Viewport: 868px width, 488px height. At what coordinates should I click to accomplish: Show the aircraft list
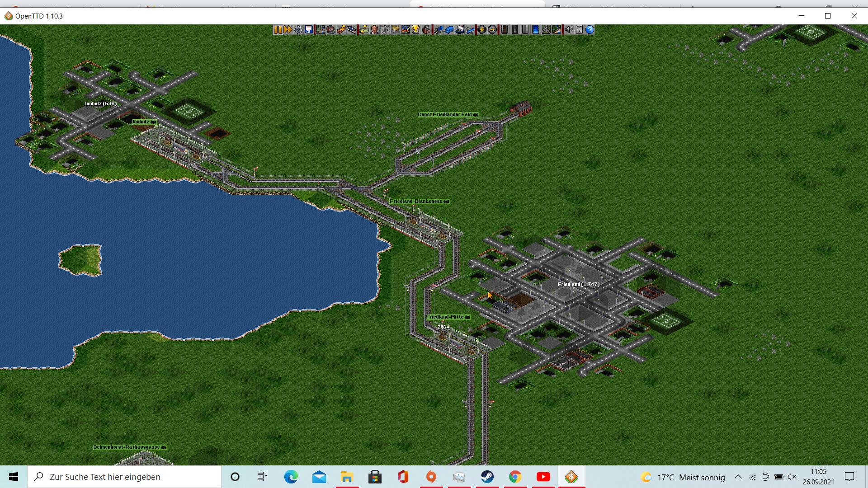pos(471,30)
